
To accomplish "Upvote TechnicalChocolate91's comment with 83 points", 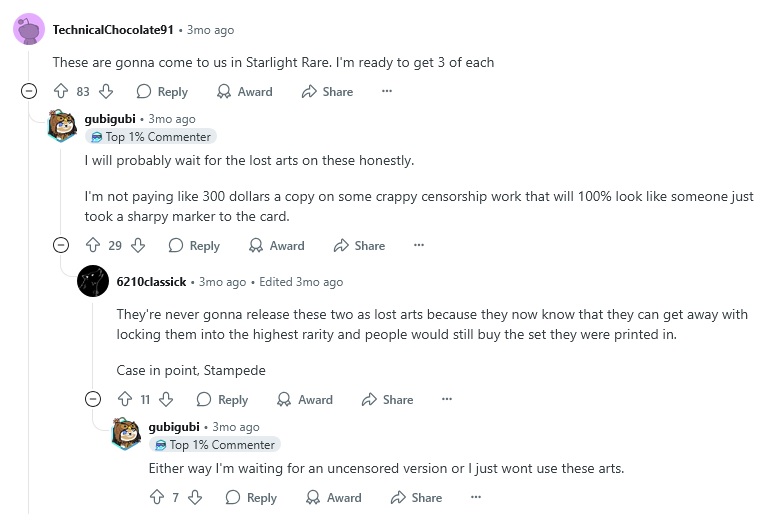I will [x=60, y=91].
